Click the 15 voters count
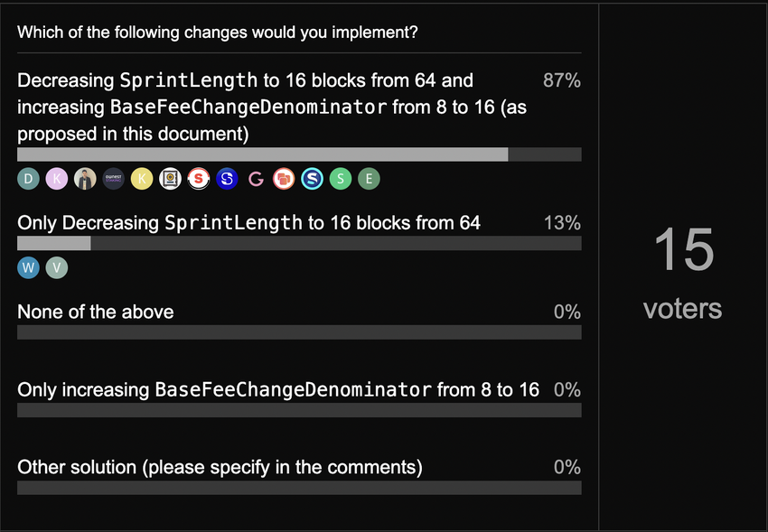The image size is (768, 532). tap(683, 272)
